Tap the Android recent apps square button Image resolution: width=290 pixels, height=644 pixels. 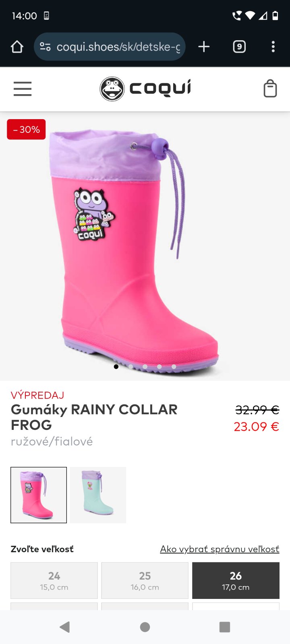coord(225,627)
